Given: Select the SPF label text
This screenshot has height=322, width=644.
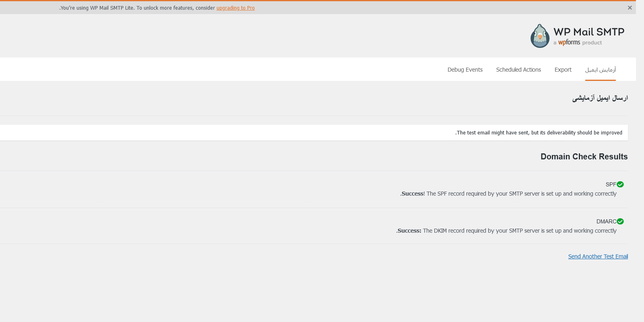Looking at the screenshot, I should pyautogui.click(x=611, y=184).
